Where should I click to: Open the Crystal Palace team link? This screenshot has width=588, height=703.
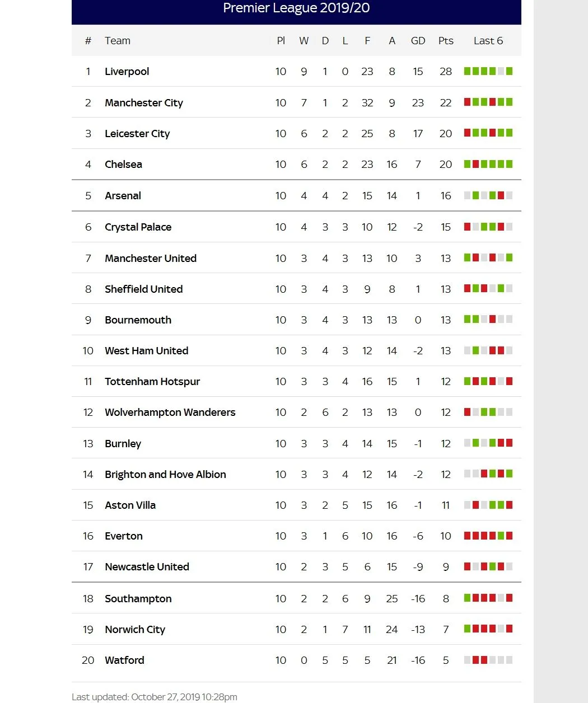[138, 227]
